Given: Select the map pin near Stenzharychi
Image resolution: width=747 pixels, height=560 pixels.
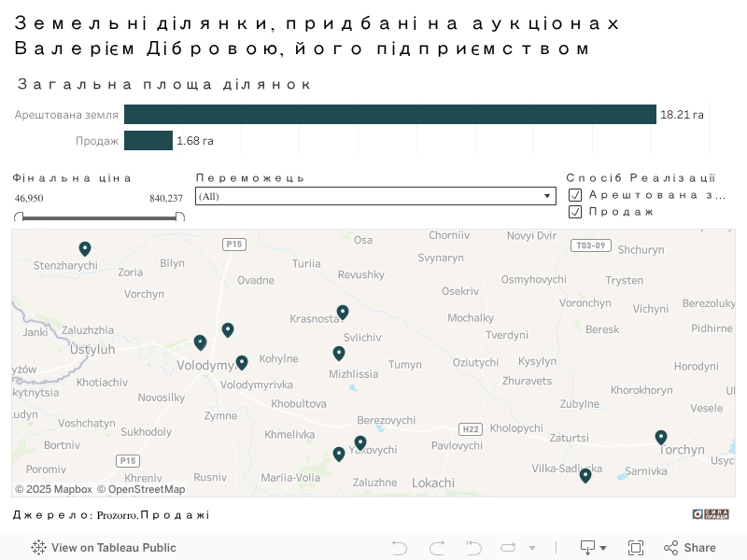Looking at the screenshot, I should [85, 249].
